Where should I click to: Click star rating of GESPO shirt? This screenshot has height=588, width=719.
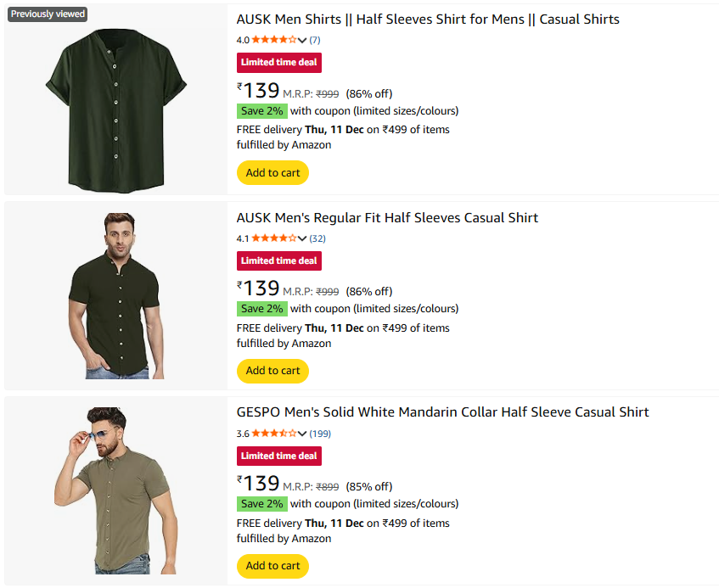tap(274, 434)
